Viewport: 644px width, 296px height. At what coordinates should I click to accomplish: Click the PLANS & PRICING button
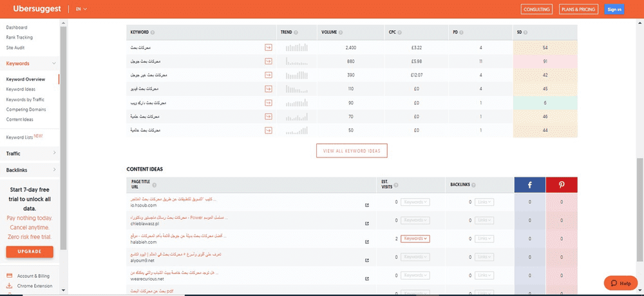point(578,9)
